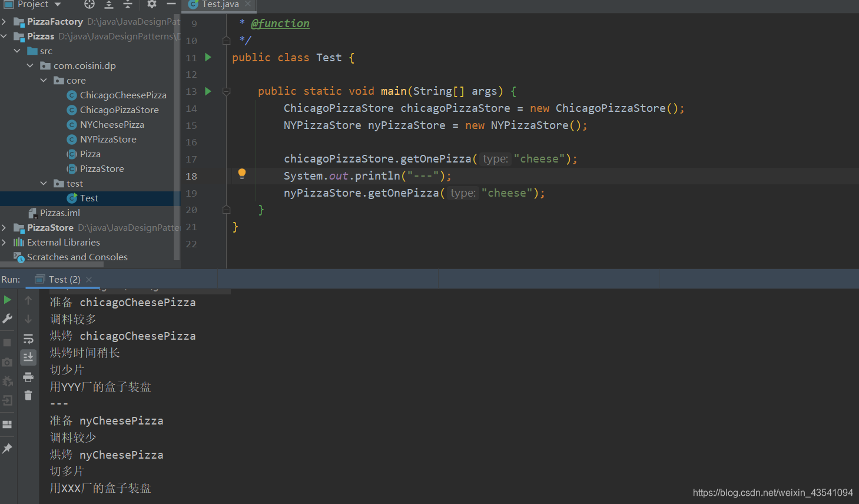Click the Project panel horizontal scrollbar
Image resolution: width=859 pixels, height=504 pixels.
click(52, 265)
